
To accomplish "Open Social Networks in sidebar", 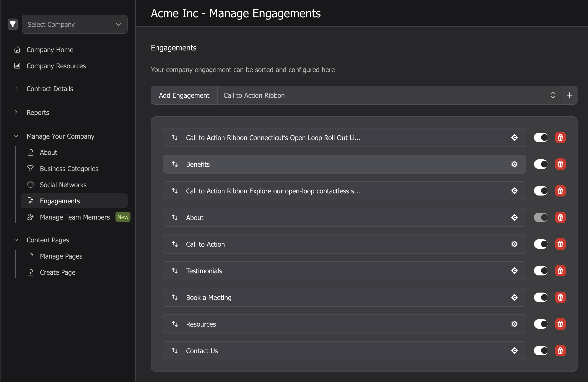I will pyautogui.click(x=63, y=185).
